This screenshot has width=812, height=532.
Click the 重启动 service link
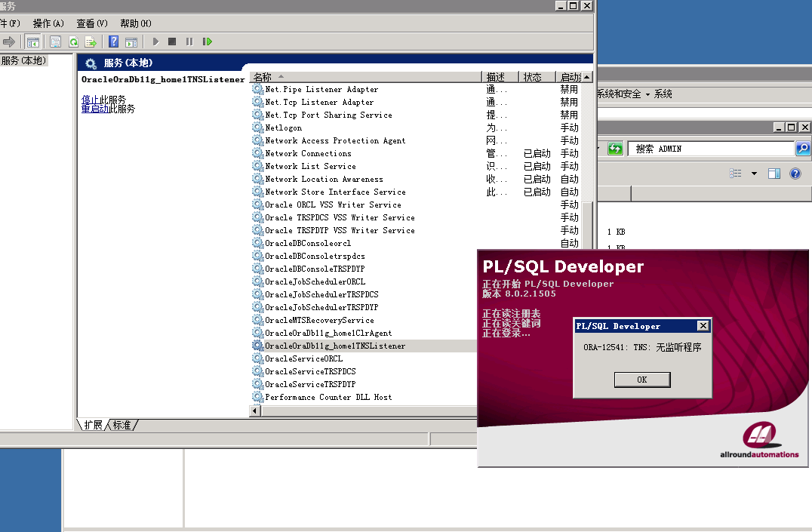(x=95, y=109)
